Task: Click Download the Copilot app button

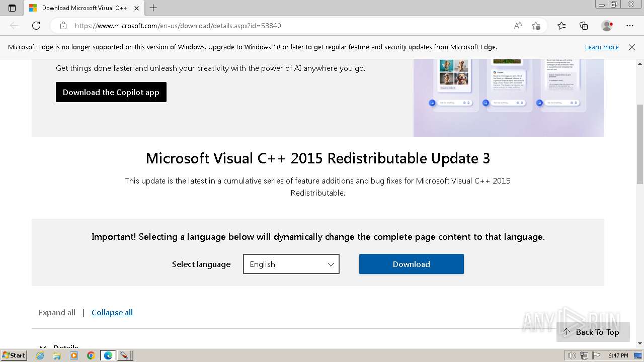Action: coord(111,92)
